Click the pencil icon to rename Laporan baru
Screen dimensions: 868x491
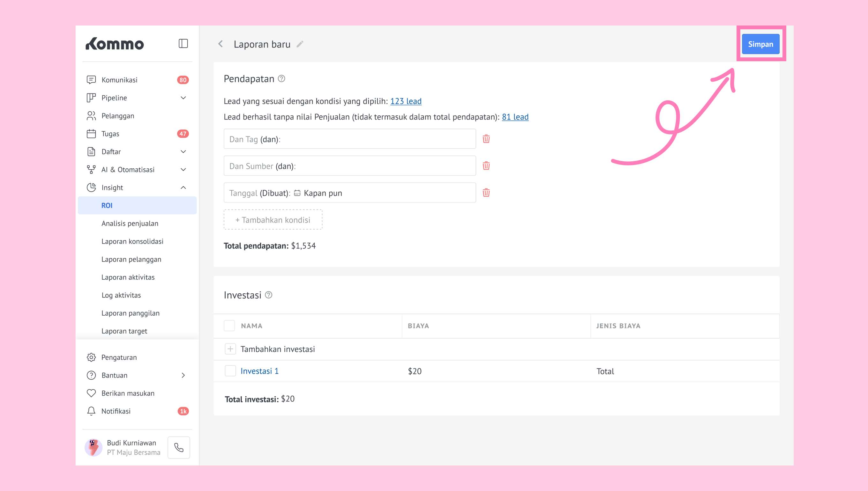tap(300, 44)
